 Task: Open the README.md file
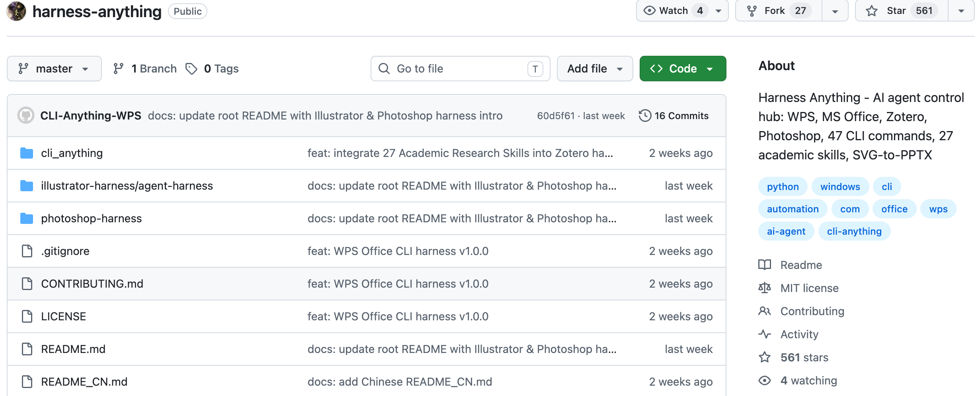[73, 349]
